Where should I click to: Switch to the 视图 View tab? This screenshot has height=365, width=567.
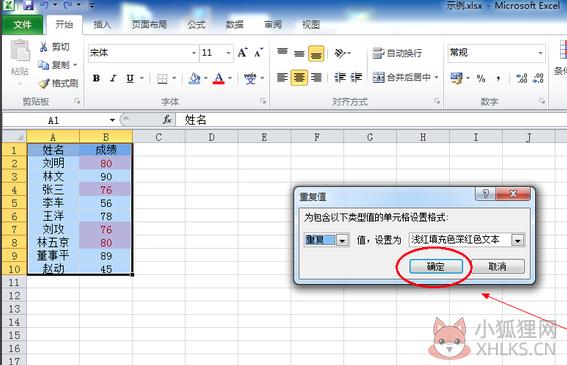311,24
